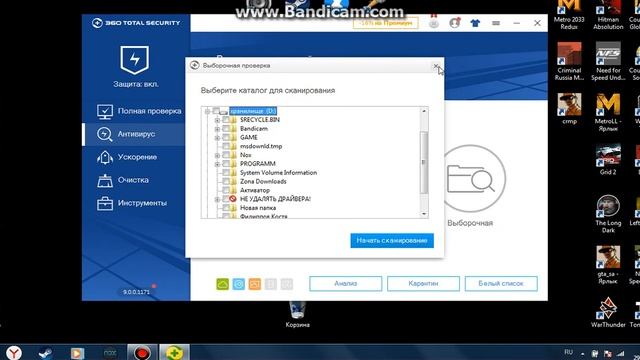Open Карантин quarantine button
Viewport: 640px width, 360px height.
[x=423, y=283]
